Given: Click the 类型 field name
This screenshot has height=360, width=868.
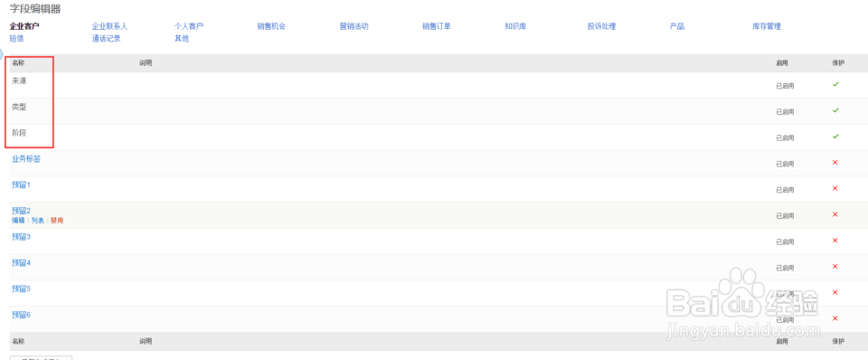Looking at the screenshot, I should click(x=19, y=107).
